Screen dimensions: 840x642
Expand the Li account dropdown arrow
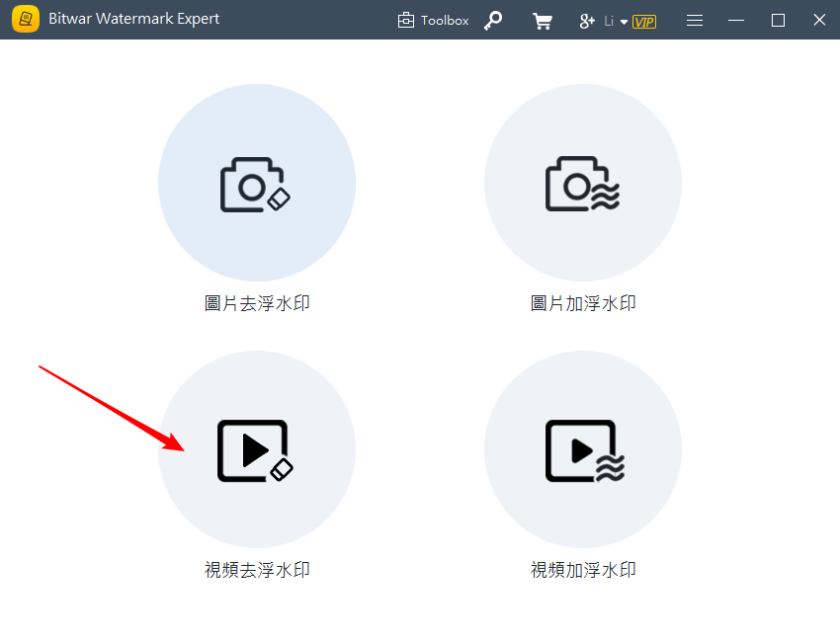tap(624, 22)
